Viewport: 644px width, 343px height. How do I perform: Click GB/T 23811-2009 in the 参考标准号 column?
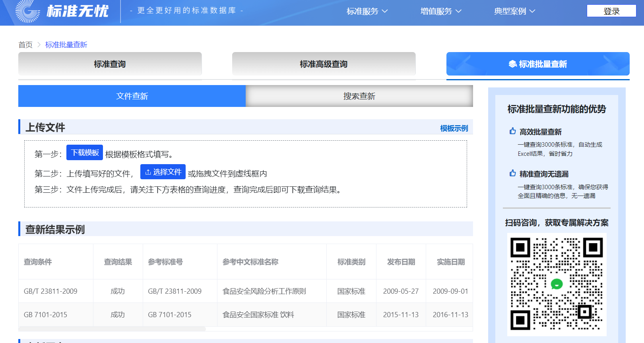click(175, 291)
